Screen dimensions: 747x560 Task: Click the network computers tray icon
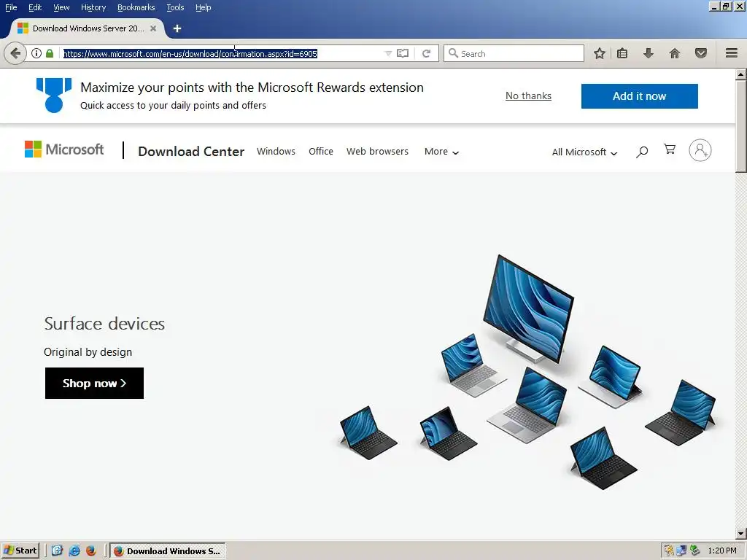pyautogui.click(x=681, y=551)
